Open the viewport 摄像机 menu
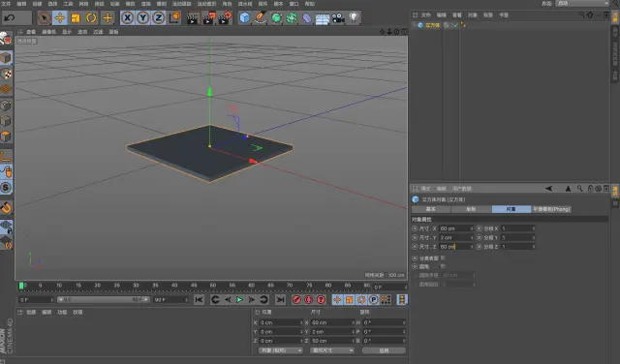Viewport: 620px width, 364px height. pos(49,32)
